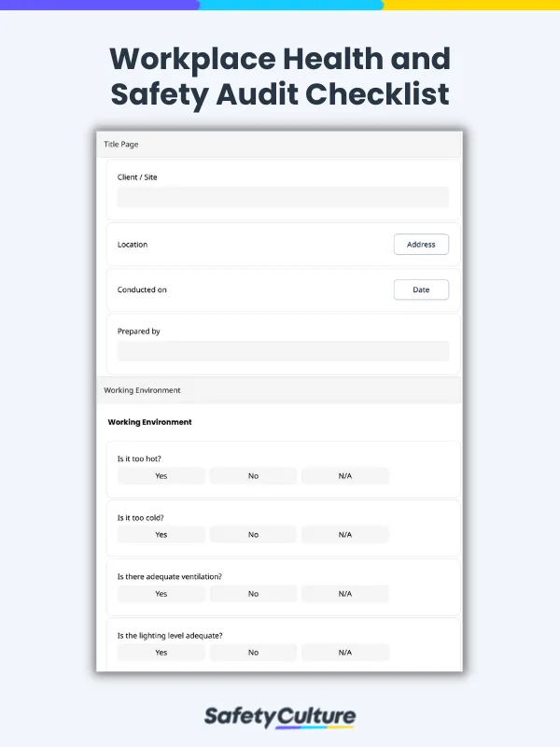Answer N/A for lighting level adequate
The image size is (560, 747).
coord(344,653)
